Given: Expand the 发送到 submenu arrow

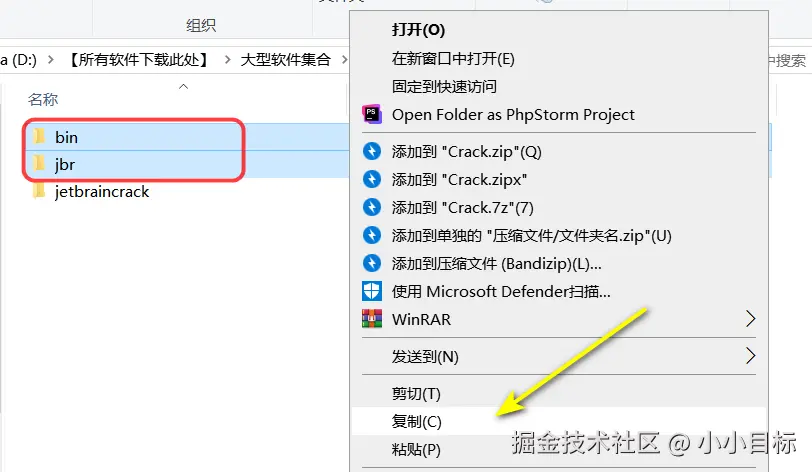Looking at the screenshot, I should 750,356.
